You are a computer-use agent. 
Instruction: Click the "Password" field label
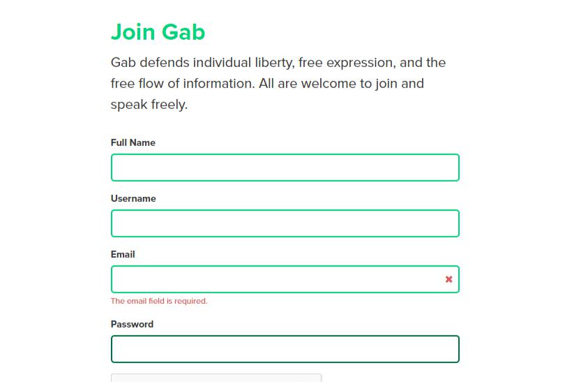(132, 324)
